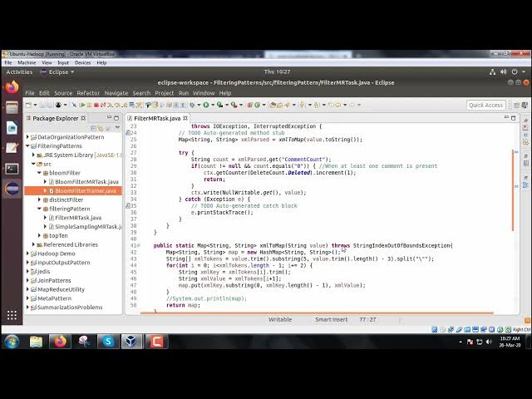532x399 pixels.
Task: Click the New Java Class icon
Action: click(x=257, y=105)
